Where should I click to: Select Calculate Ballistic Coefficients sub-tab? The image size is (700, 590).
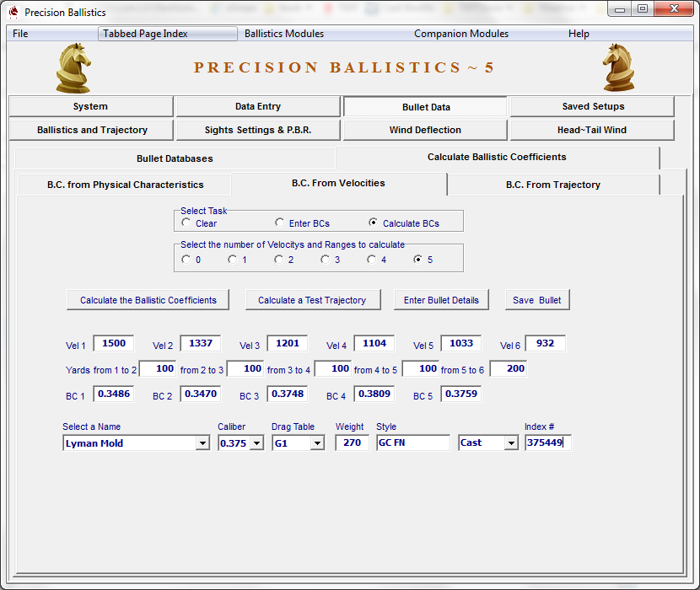498,157
